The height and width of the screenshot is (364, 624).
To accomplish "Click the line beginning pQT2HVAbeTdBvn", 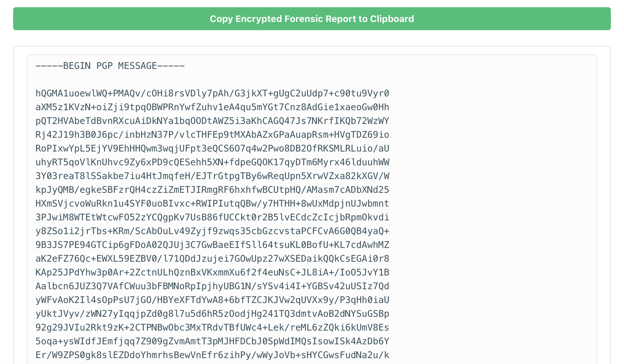I will (x=212, y=121).
